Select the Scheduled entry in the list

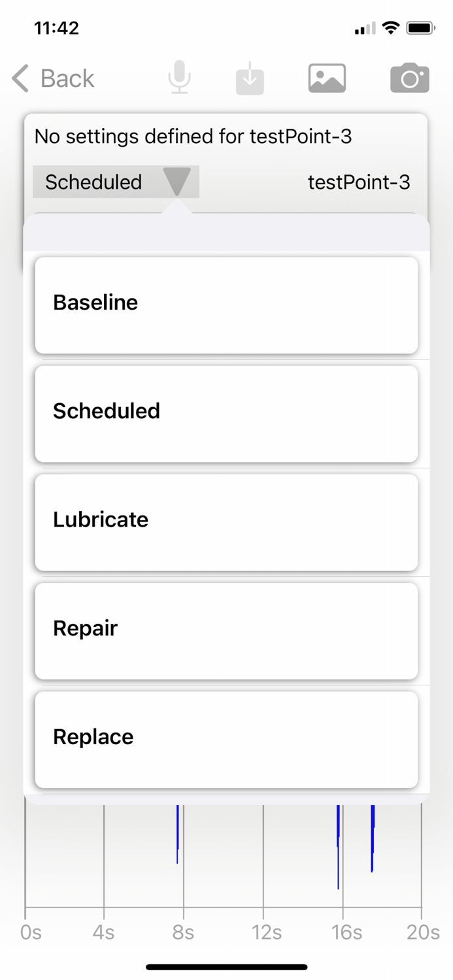coord(226,411)
